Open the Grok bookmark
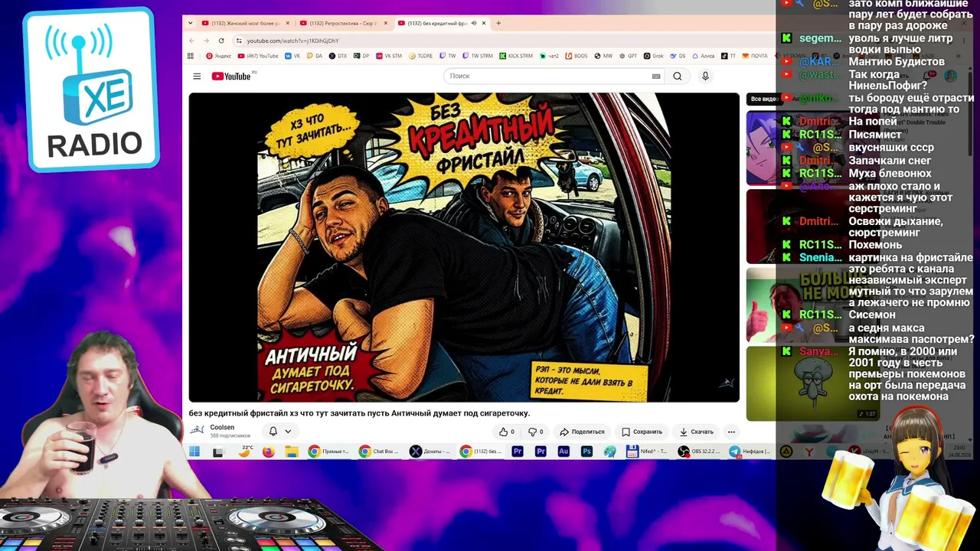 [653, 56]
